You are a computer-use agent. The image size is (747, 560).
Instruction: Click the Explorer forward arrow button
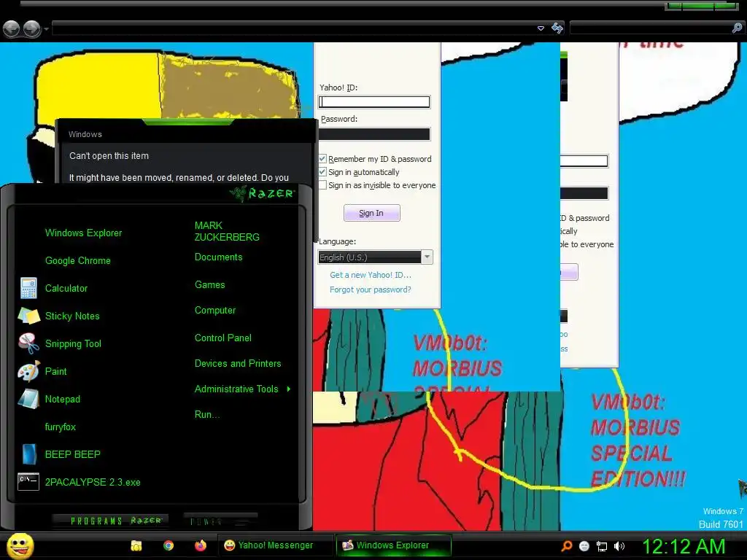click(x=32, y=29)
